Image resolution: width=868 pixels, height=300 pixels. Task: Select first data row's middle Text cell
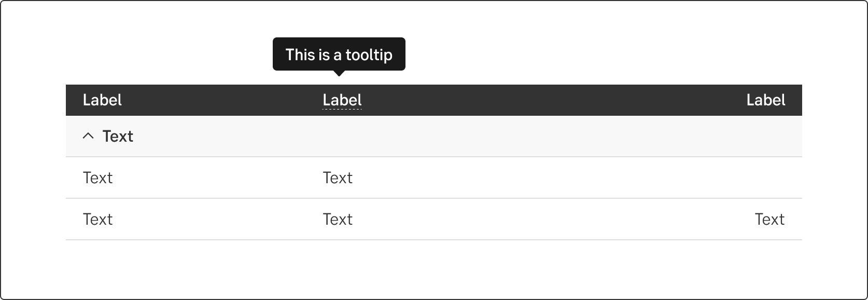click(x=338, y=178)
